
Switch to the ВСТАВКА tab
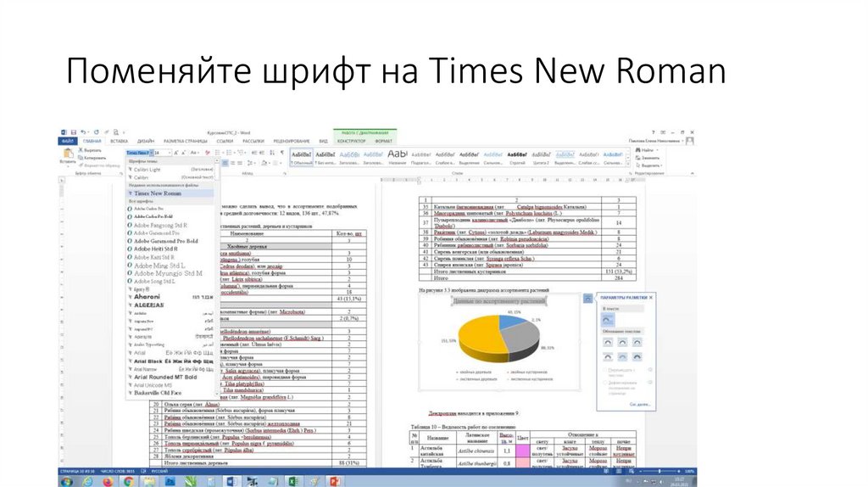(x=119, y=142)
